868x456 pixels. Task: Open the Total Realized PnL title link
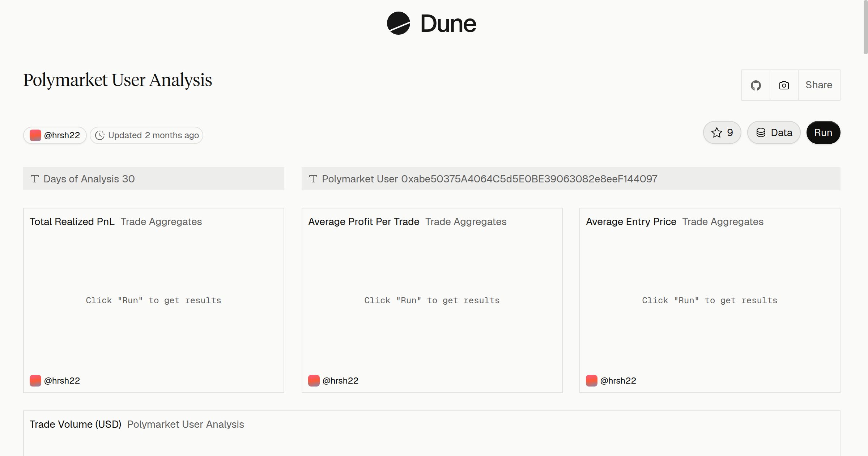[72, 221]
